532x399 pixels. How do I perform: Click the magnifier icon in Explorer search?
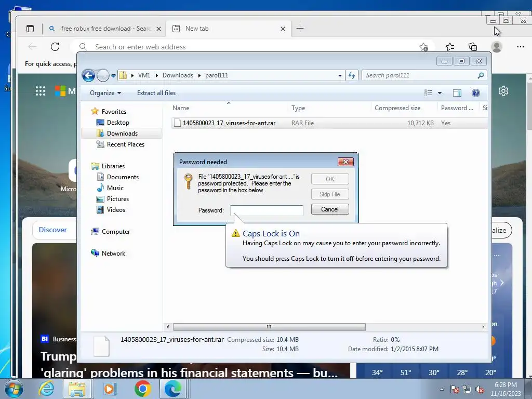pyautogui.click(x=481, y=75)
